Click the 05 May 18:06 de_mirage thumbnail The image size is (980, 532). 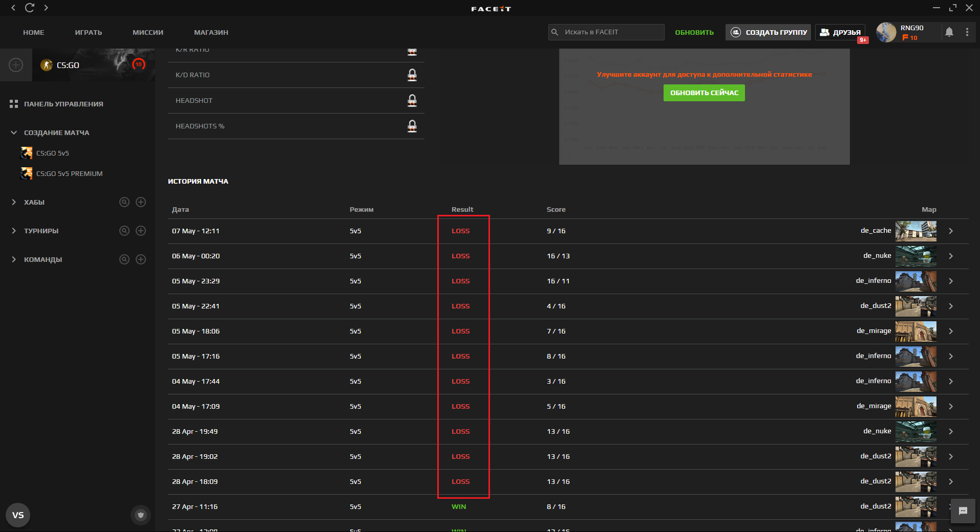point(916,331)
